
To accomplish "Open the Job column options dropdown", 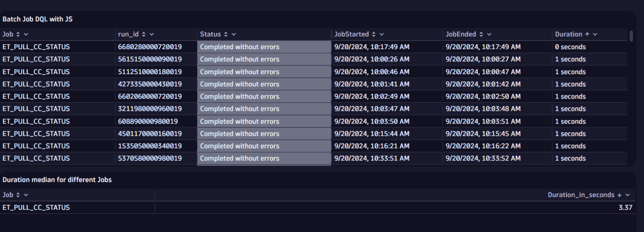I will [25, 34].
